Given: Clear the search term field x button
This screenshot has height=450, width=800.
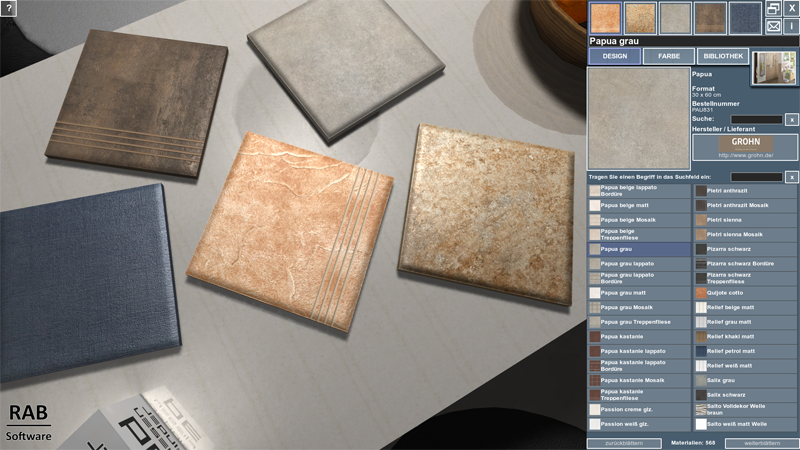Looking at the screenshot, I should click(x=792, y=177).
